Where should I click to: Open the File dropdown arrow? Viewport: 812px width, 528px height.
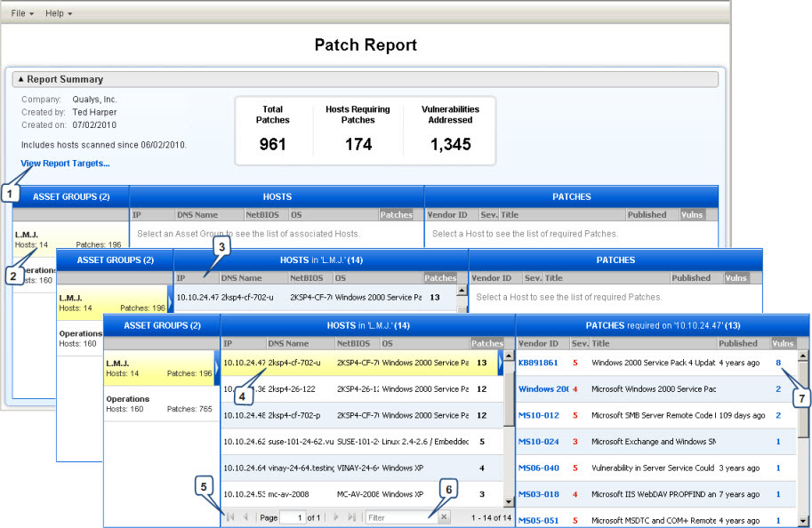click(x=31, y=12)
